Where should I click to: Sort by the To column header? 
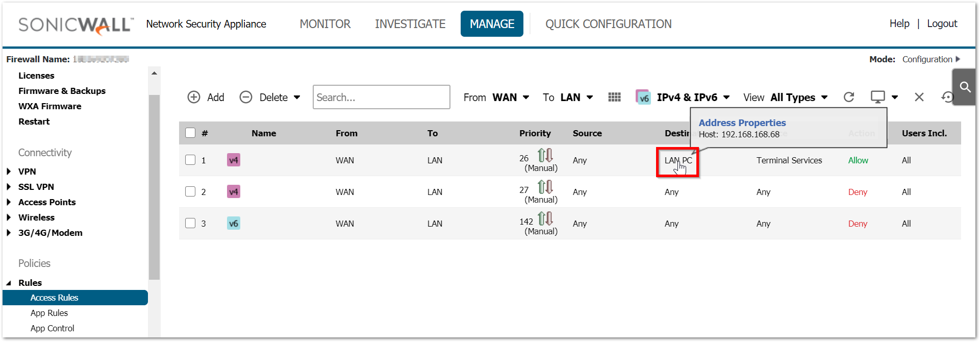(x=433, y=133)
